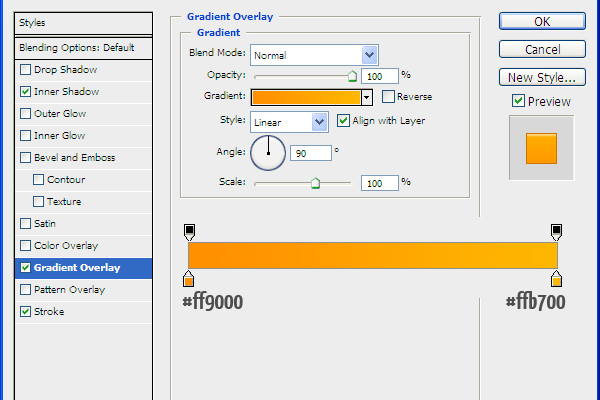Enable the Pattern Overlay checkbox
The width and height of the screenshot is (600, 400).
point(26,289)
